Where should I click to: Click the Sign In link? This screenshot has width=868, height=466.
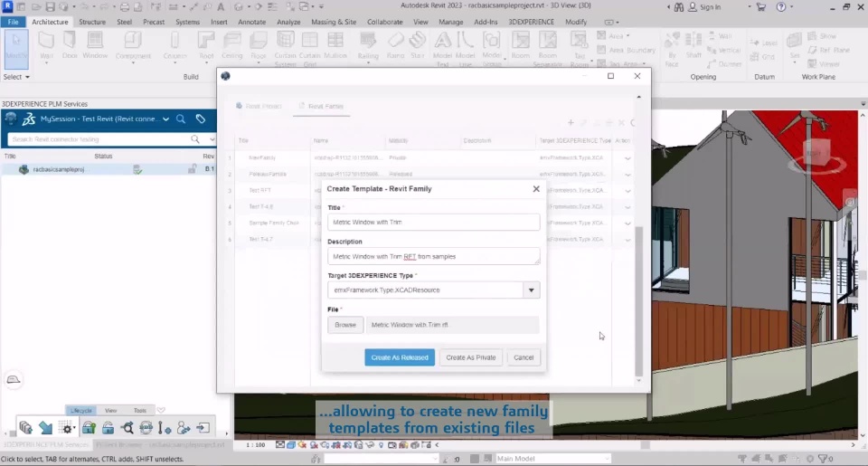pyautogui.click(x=704, y=6)
